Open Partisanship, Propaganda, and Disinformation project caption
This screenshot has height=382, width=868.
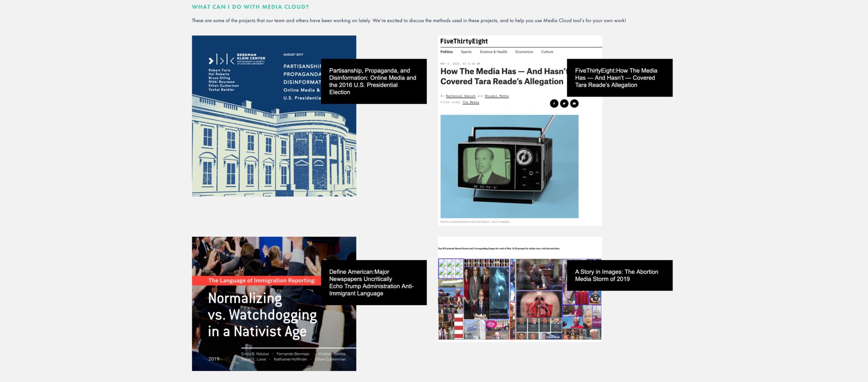(x=373, y=81)
